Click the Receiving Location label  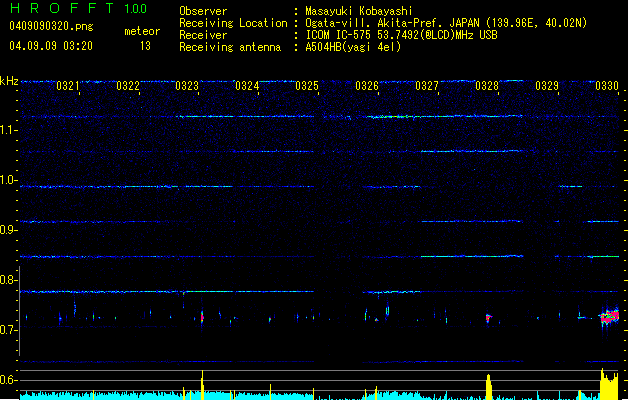[x=233, y=23]
